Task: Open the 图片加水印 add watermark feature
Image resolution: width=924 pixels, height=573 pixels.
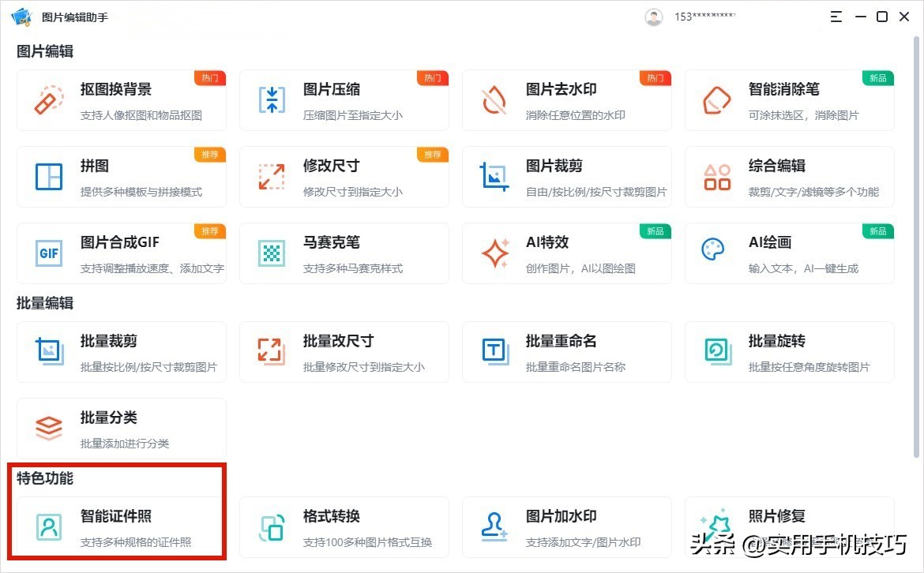Action: [493, 526]
